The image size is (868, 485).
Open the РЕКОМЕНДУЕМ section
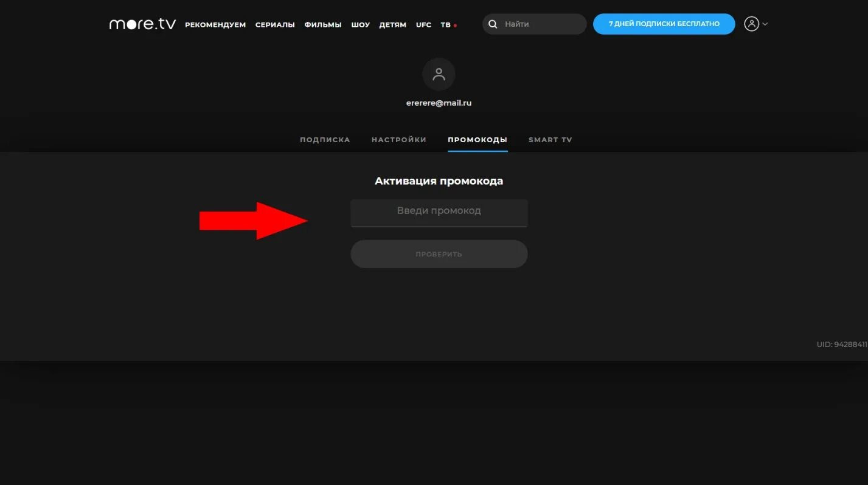coord(215,25)
